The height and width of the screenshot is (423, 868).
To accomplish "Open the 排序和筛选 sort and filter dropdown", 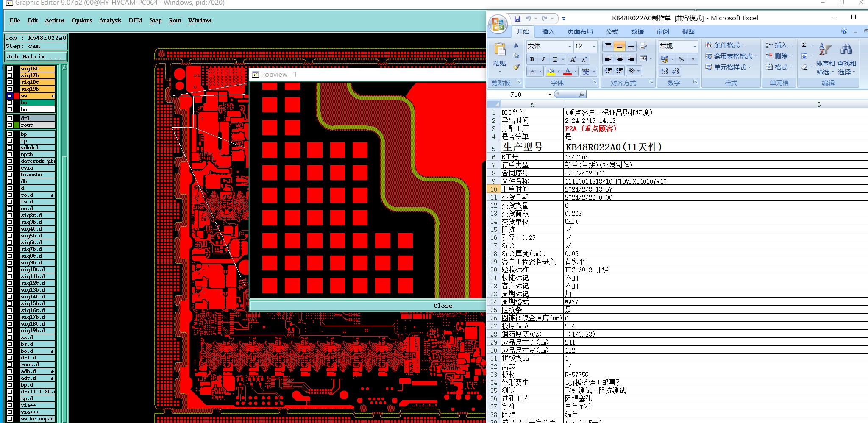I will click(x=825, y=59).
